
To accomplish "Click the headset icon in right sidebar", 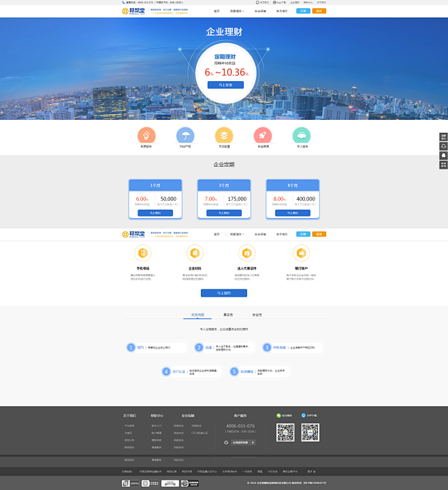I will [x=443, y=146].
